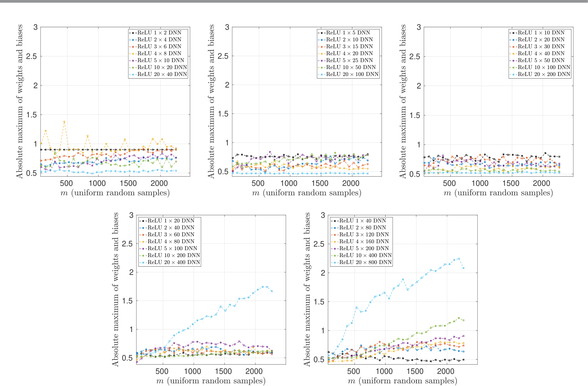The image size is (588, 386).
Task: Click legend entry 'ReLU 10 × 100 DNN'
Action: point(540,67)
